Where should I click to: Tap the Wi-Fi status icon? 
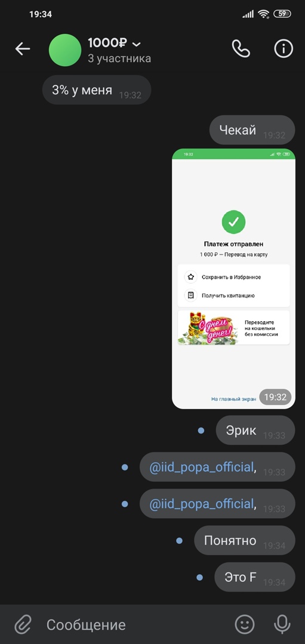263,14
